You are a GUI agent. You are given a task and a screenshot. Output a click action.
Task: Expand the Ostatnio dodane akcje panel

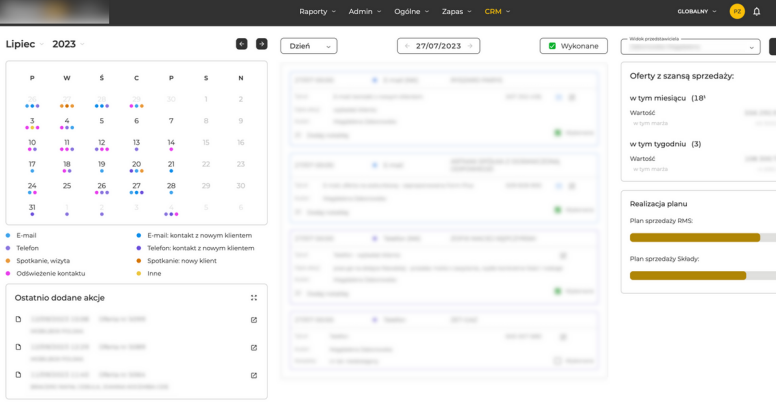pyautogui.click(x=254, y=298)
